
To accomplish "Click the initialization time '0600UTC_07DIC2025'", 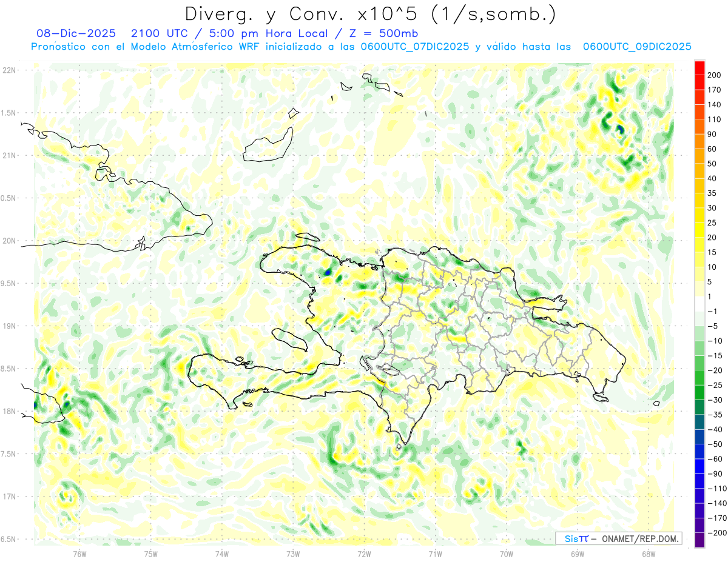I will pyautogui.click(x=415, y=47).
